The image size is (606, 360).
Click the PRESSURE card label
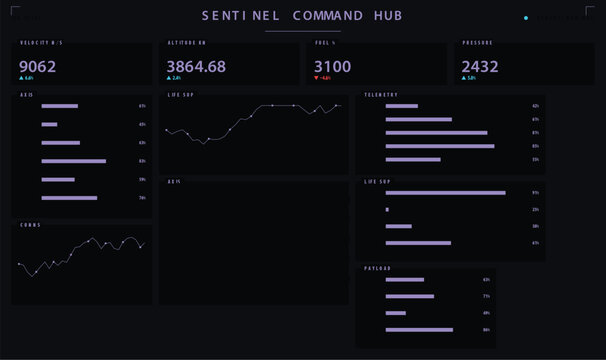(478, 43)
